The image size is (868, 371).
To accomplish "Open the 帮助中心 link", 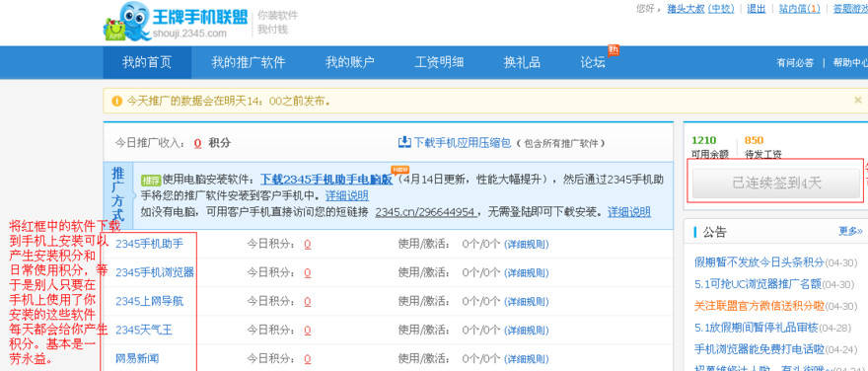I will [850, 62].
